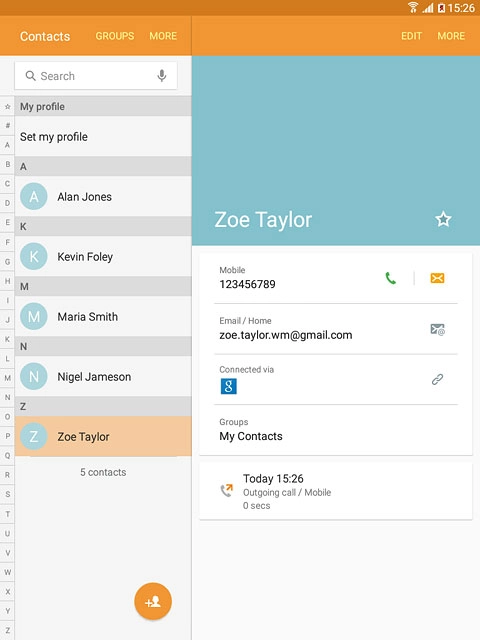Screen dimensions: 480x640
Task: Click the outgoing call log icon
Action: tap(227, 490)
